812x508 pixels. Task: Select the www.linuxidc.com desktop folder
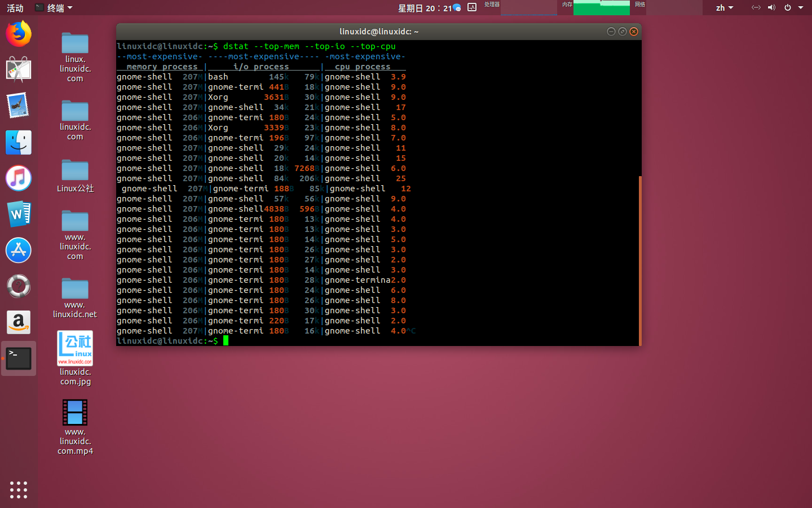pos(75,235)
